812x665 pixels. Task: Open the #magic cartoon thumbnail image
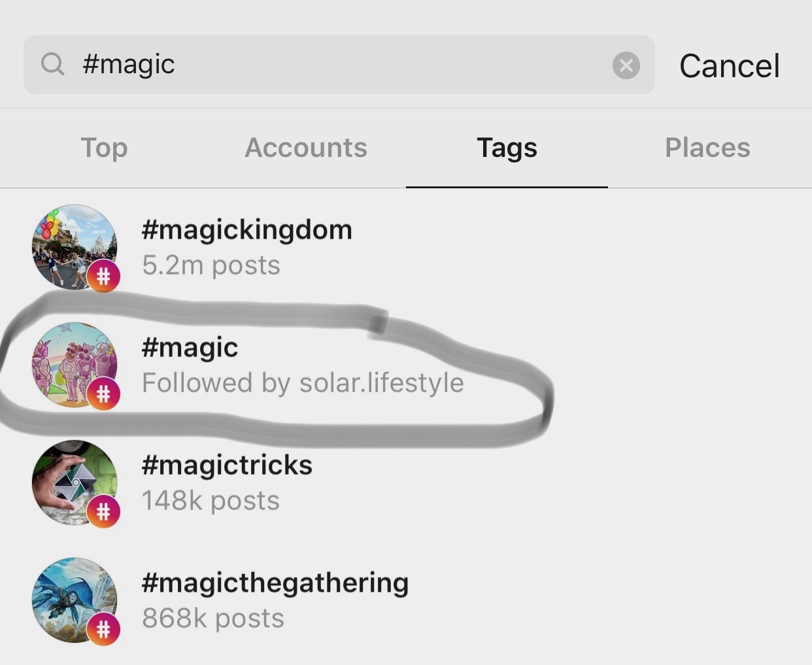pos(74,364)
